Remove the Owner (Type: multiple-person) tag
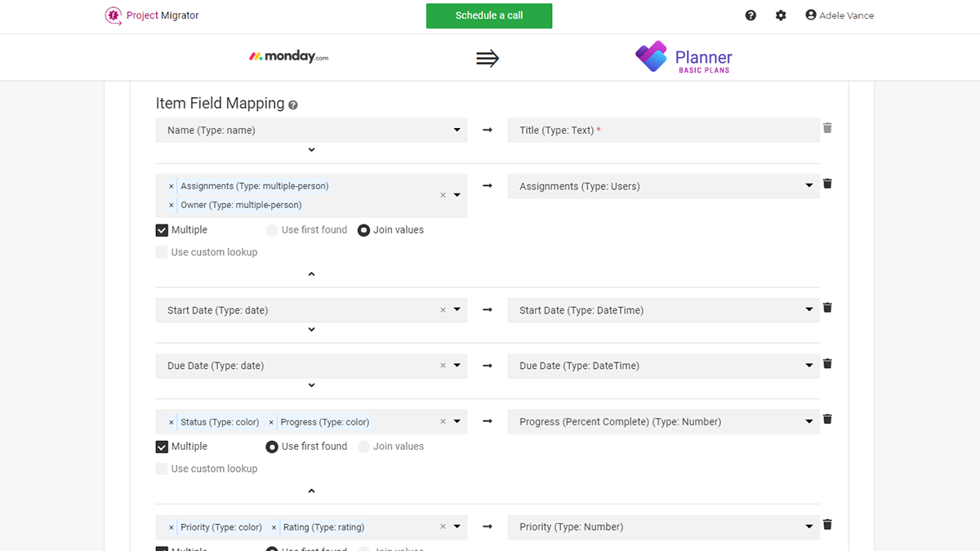The image size is (980, 551). (x=171, y=205)
